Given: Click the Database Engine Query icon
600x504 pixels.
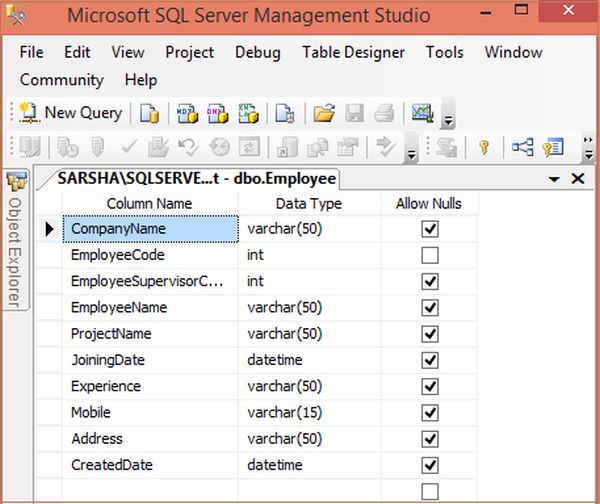Looking at the screenshot, I should pos(149,113).
